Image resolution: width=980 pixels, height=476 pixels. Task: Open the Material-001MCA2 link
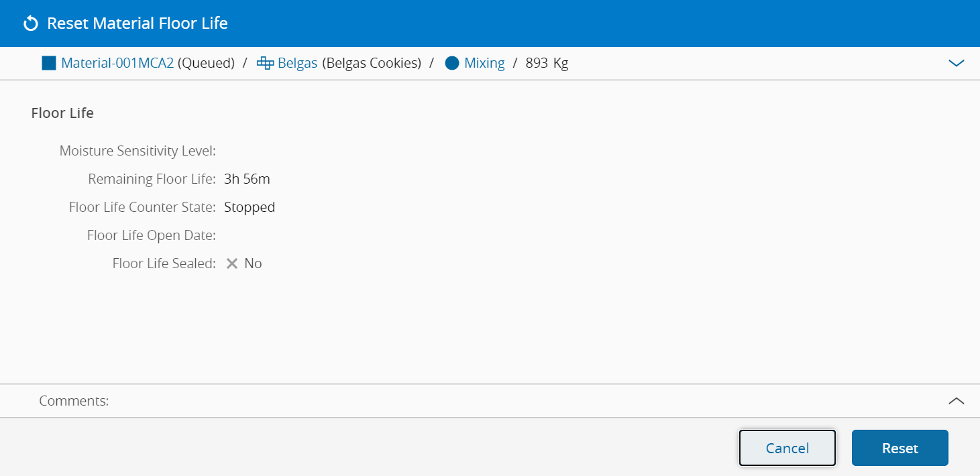point(117,64)
